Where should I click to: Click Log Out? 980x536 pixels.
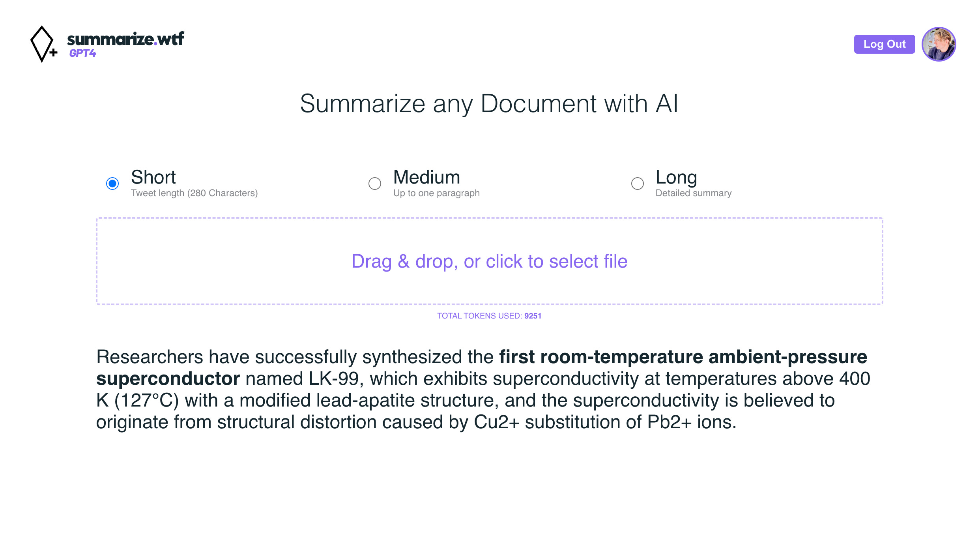click(x=885, y=44)
